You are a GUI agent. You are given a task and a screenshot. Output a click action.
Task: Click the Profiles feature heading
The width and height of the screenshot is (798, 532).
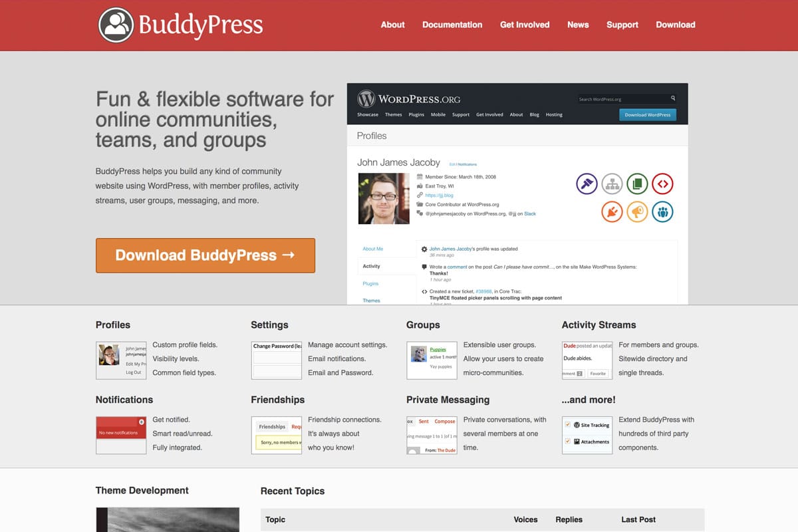(113, 325)
